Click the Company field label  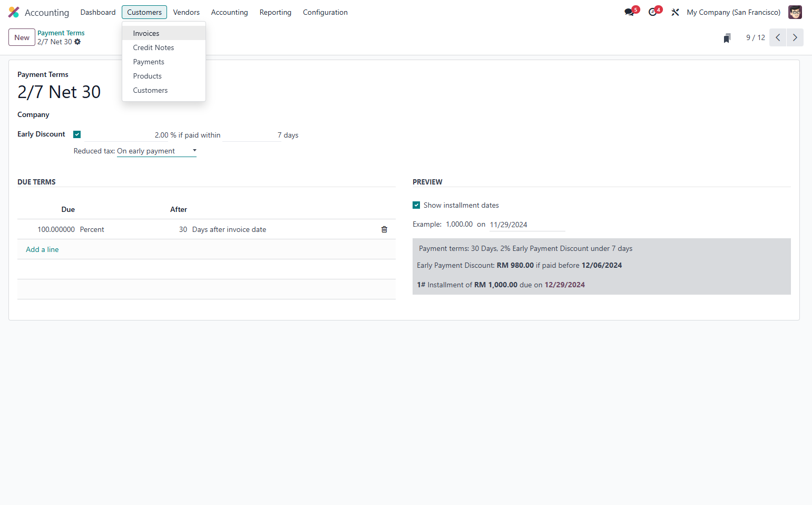coord(33,114)
